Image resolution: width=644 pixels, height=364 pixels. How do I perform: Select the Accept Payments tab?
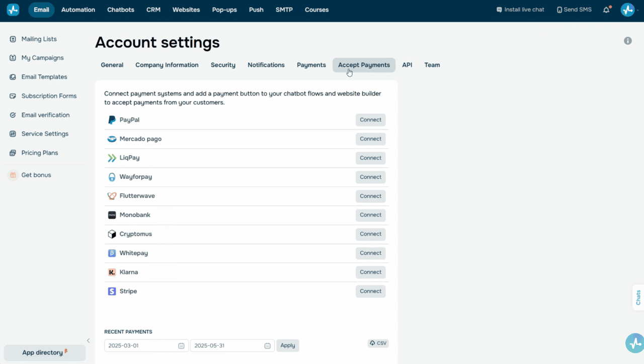click(364, 65)
